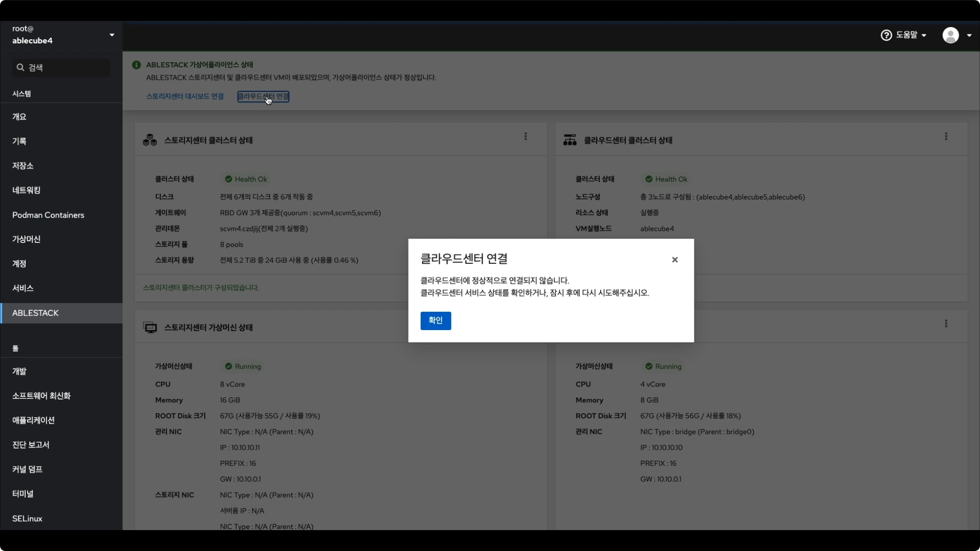Click the 스토리지센터 가상머신 상태 monitor icon
The width and height of the screenshot is (980, 551).
(150, 327)
